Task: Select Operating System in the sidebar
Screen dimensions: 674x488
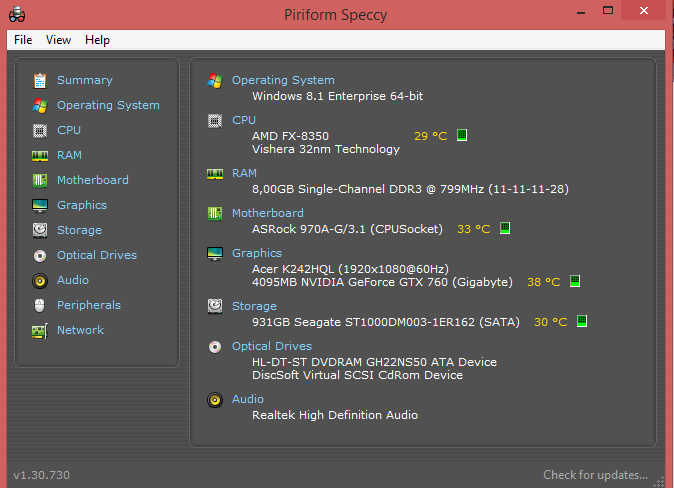Action: click(108, 105)
